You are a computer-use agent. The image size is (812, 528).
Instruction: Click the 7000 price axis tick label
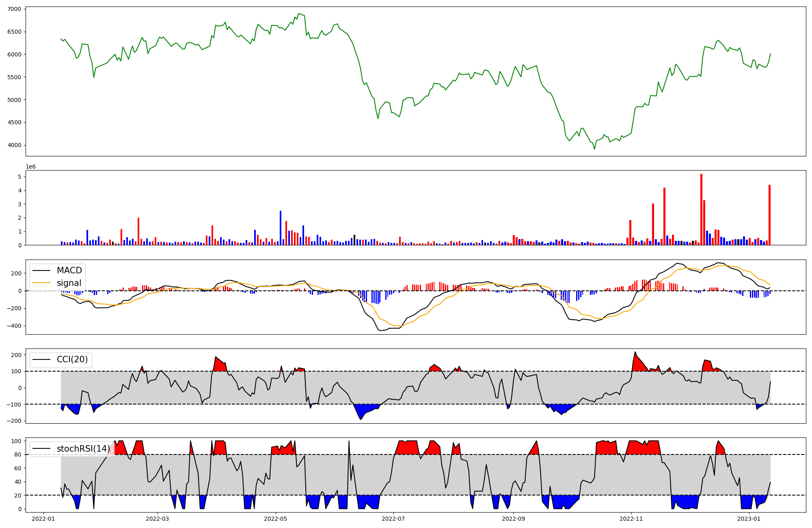(15, 9)
